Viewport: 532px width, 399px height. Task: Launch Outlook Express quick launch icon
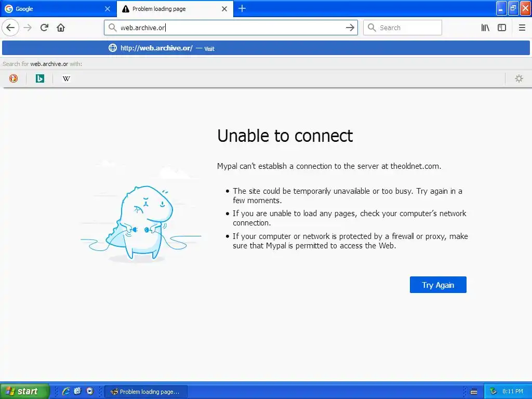pyautogui.click(x=78, y=391)
